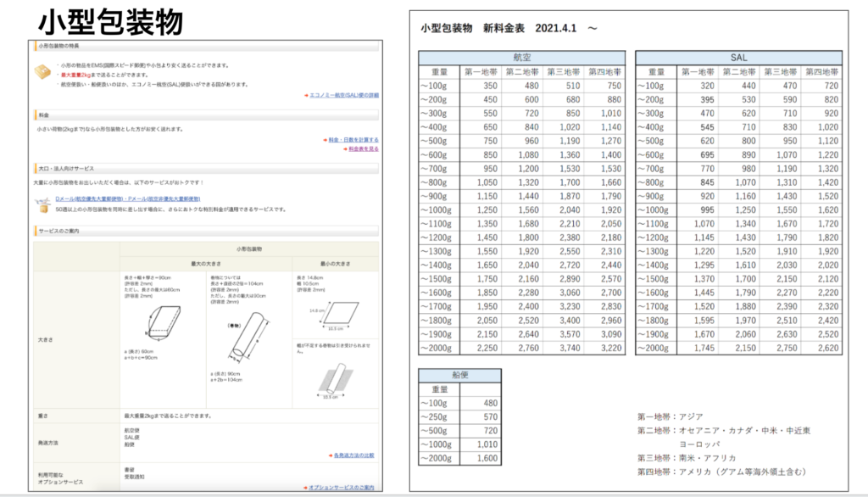Viewport: 868px width, 497px height.
Task: Click the cardboard package icon under 小形包装物の特長
Action: pyautogui.click(x=42, y=72)
